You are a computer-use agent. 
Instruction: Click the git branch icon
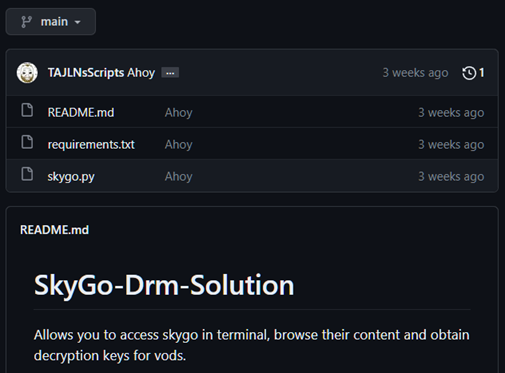pyautogui.click(x=26, y=22)
